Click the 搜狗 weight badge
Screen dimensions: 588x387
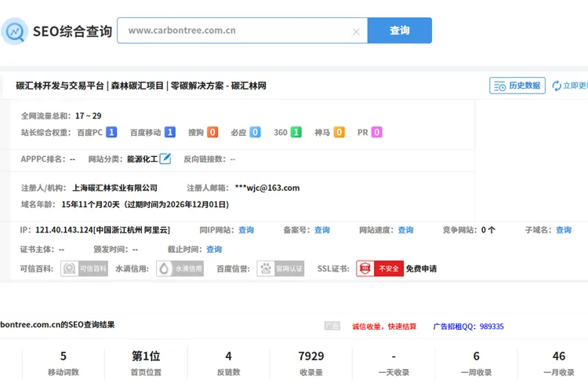(x=212, y=133)
